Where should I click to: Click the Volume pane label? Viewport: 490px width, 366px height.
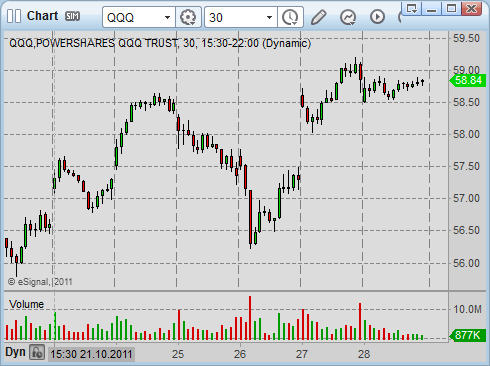[x=26, y=304]
